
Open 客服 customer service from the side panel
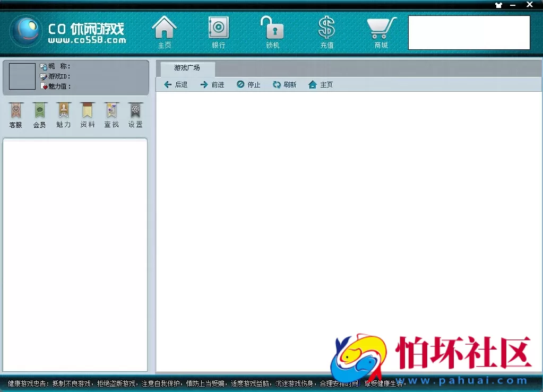[15, 115]
